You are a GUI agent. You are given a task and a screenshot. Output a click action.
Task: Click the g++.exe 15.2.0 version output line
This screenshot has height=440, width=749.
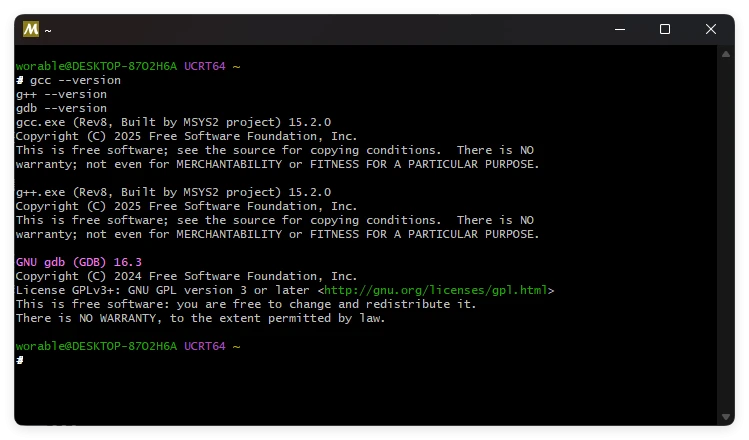(173, 192)
